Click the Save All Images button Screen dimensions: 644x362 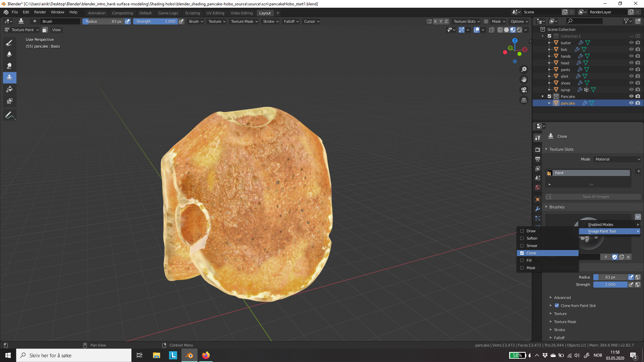(593, 197)
